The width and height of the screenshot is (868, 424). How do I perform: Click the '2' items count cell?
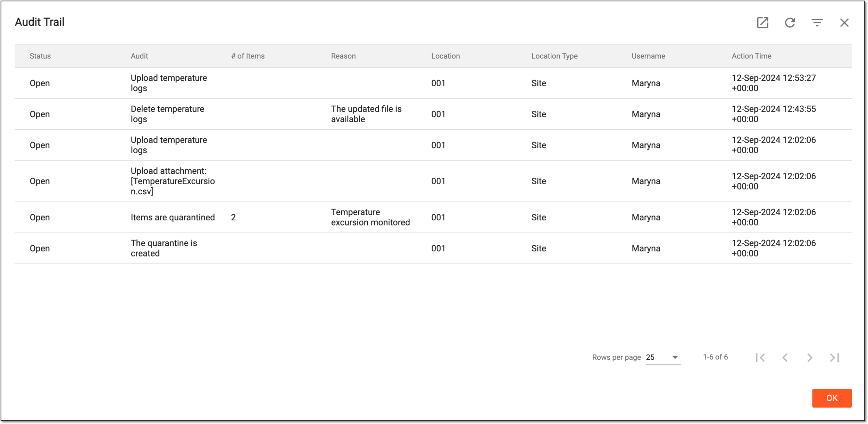click(x=233, y=218)
